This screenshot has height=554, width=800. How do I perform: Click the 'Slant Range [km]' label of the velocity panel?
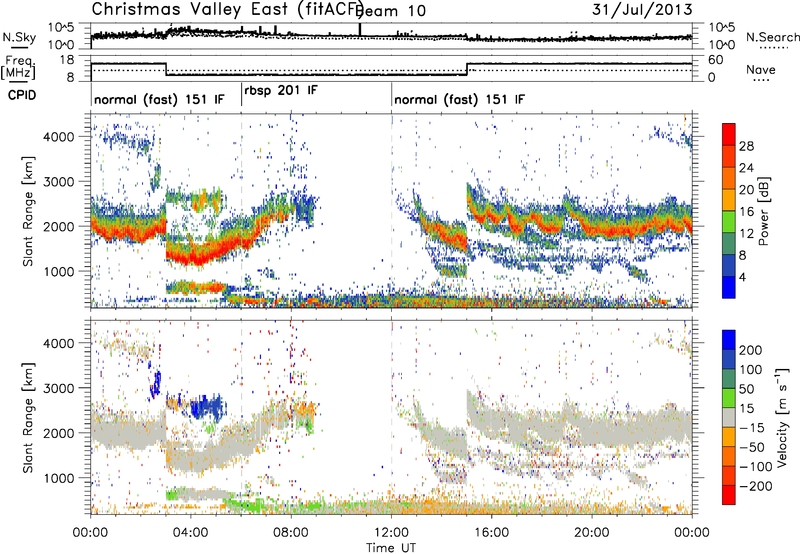click(x=28, y=418)
